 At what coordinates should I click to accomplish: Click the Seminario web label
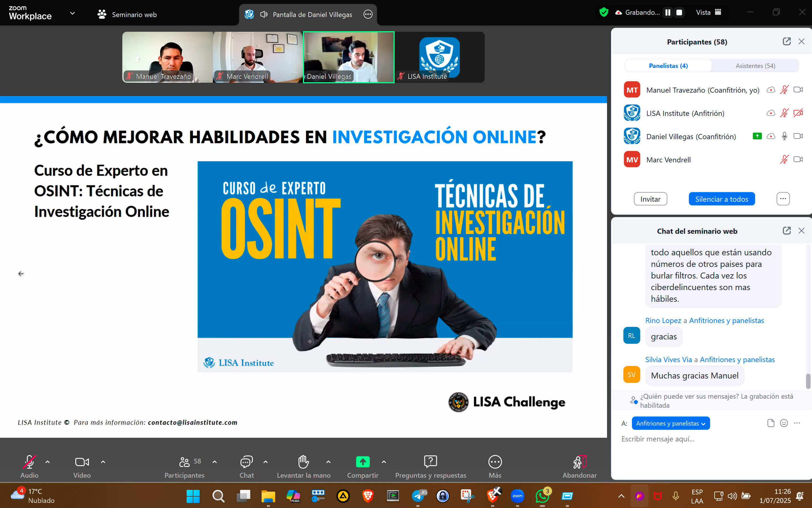tap(134, 14)
